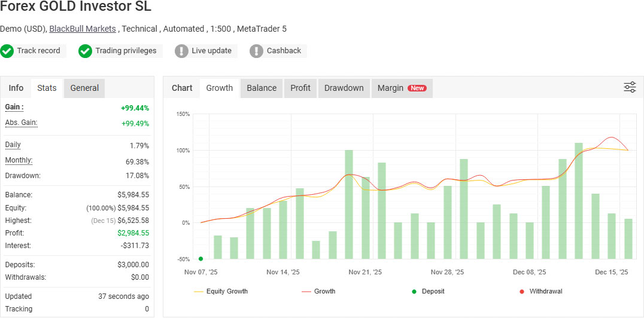Click the New badge on Margin tab
644x318 pixels.
(x=417, y=88)
